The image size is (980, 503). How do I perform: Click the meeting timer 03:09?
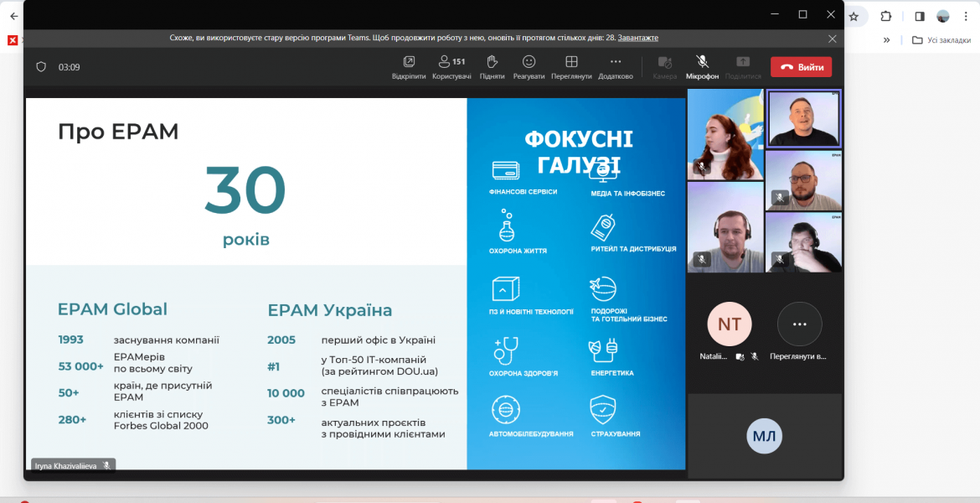[x=70, y=67]
